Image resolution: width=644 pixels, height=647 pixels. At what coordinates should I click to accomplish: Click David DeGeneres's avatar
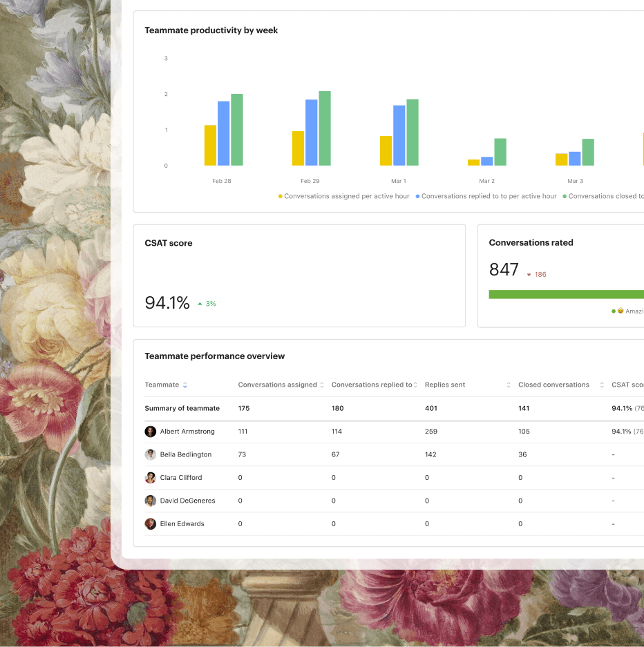pos(150,501)
